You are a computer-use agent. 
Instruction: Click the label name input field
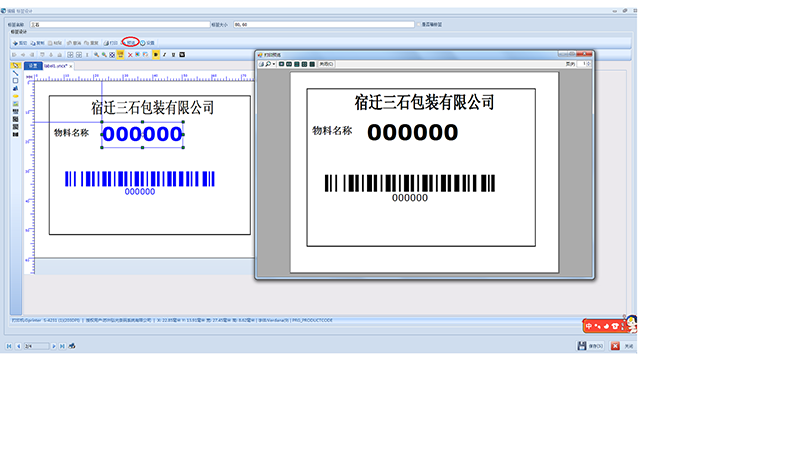(120, 24)
